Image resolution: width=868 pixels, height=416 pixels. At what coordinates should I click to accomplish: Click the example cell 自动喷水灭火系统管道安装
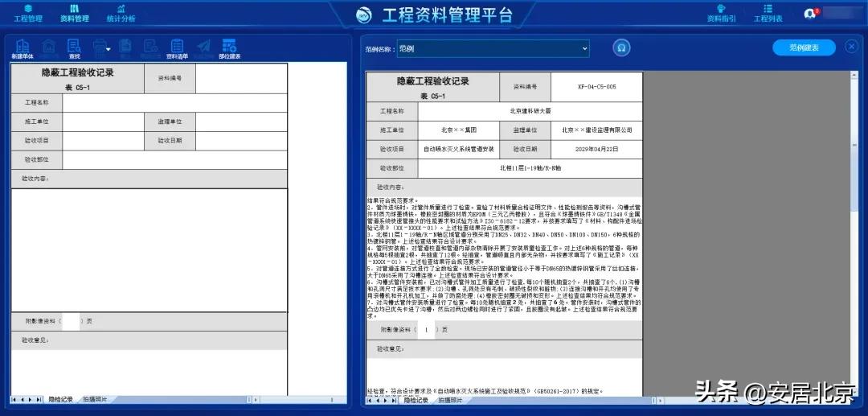tap(459, 149)
